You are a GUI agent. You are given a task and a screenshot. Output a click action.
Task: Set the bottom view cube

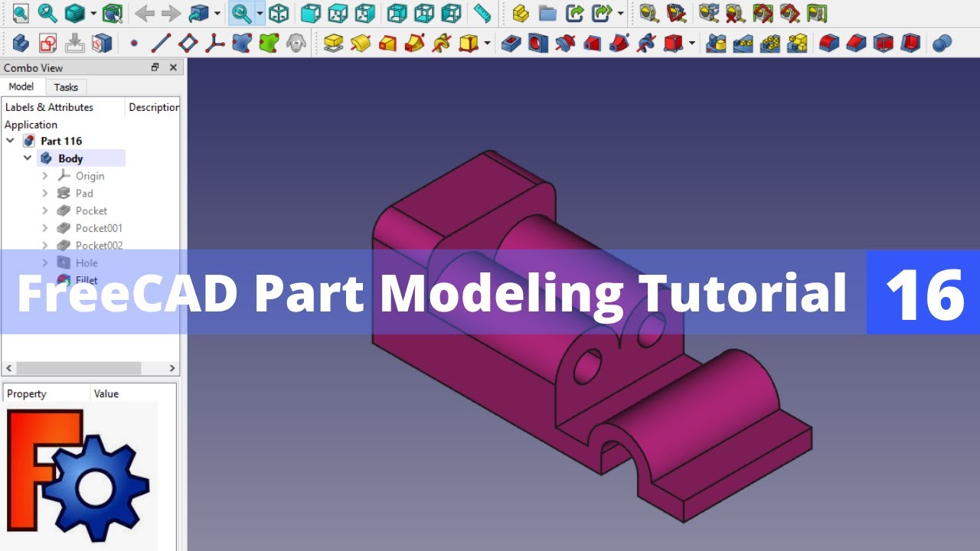click(x=424, y=13)
